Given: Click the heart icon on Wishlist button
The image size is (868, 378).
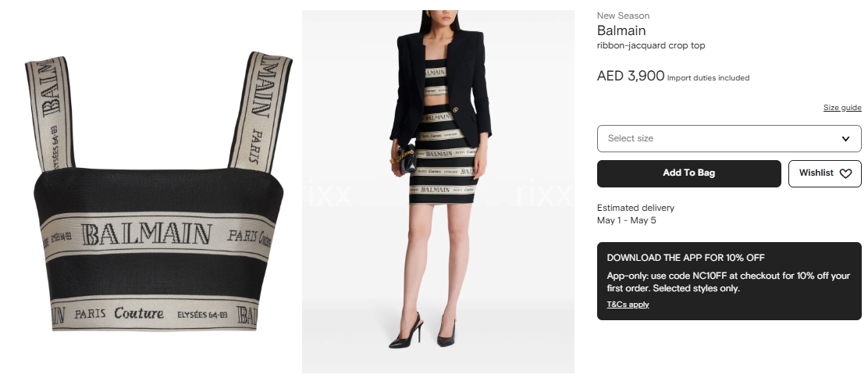Looking at the screenshot, I should pyautogui.click(x=845, y=173).
